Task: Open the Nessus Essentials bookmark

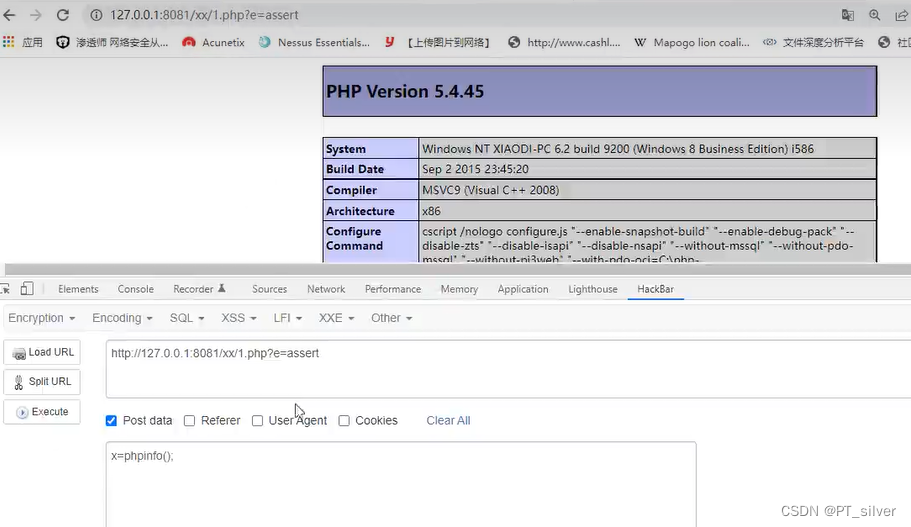Action: pyautogui.click(x=314, y=42)
